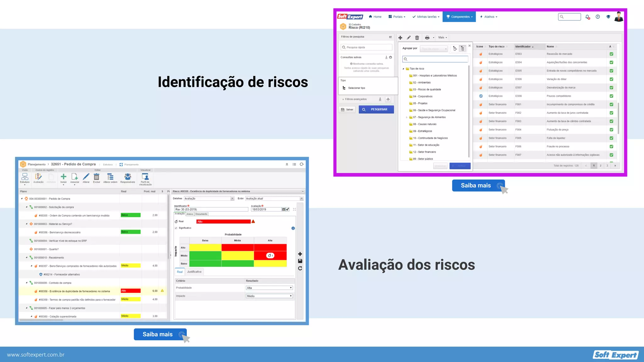
Task: Switch to the Anexo tab
Action: coord(190,214)
